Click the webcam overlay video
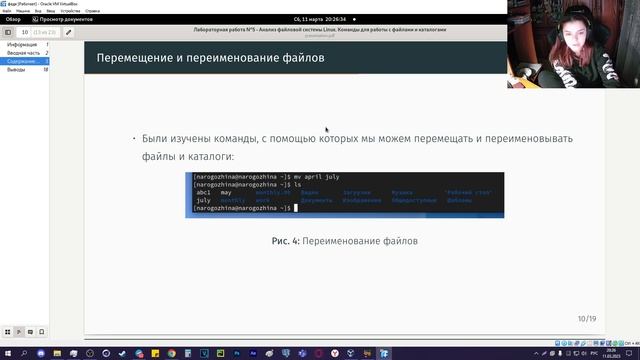640x360 pixels. pos(573,44)
